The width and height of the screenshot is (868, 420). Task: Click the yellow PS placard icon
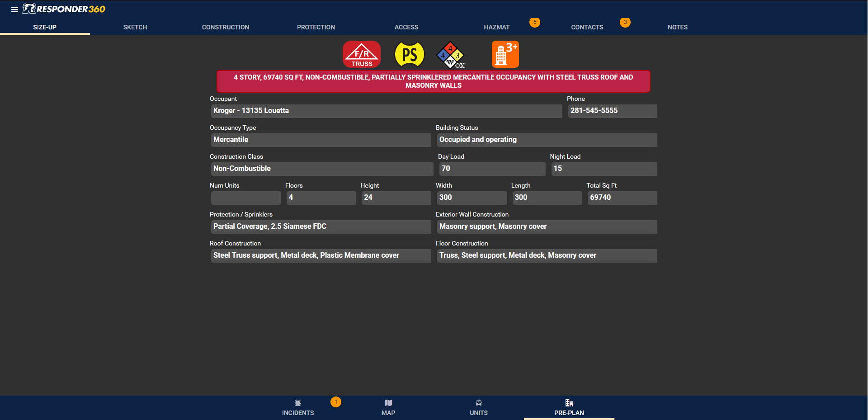(x=409, y=54)
